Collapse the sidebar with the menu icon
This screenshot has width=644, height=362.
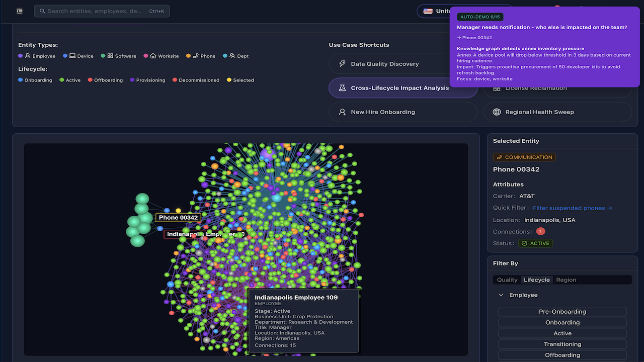coord(19,11)
